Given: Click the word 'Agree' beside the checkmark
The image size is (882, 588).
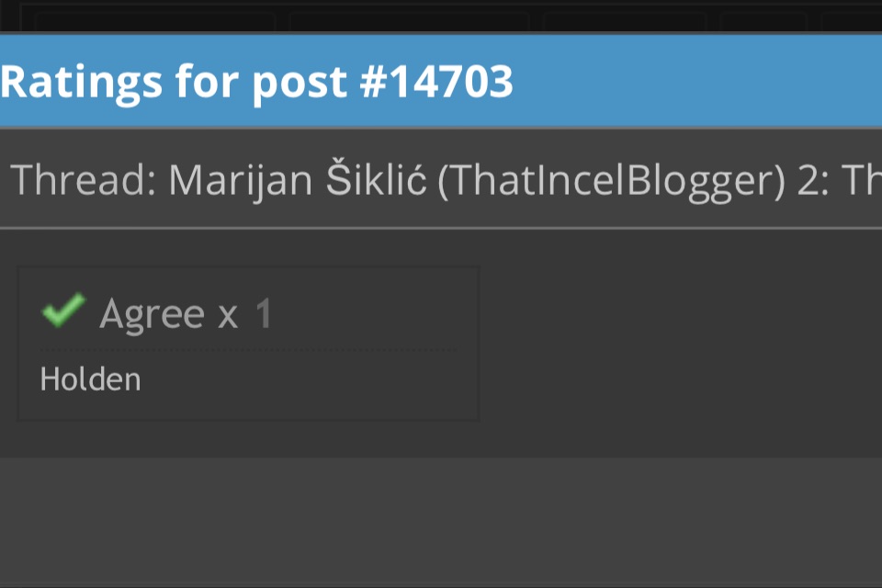Looking at the screenshot, I should click(x=152, y=314).
